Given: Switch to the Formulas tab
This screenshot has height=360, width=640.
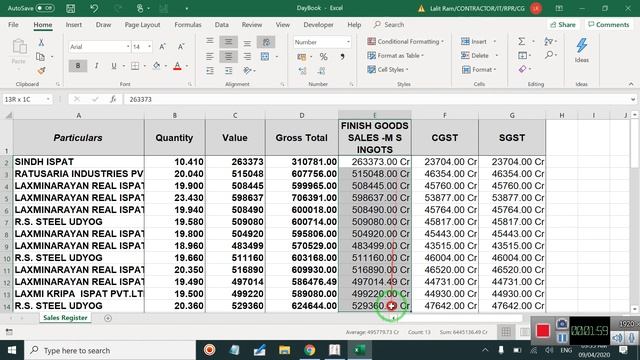Looking at the screenshot, I should coord(188,24).
